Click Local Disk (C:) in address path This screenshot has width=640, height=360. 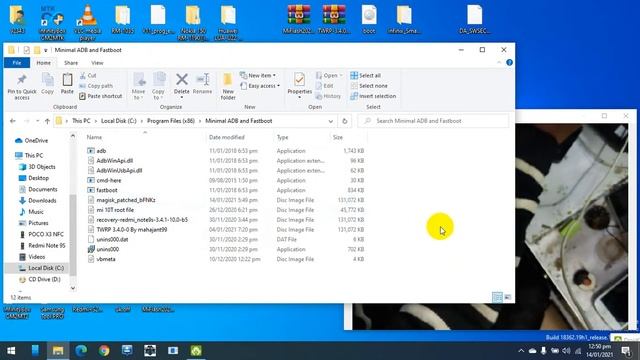(x=119, y=121)
